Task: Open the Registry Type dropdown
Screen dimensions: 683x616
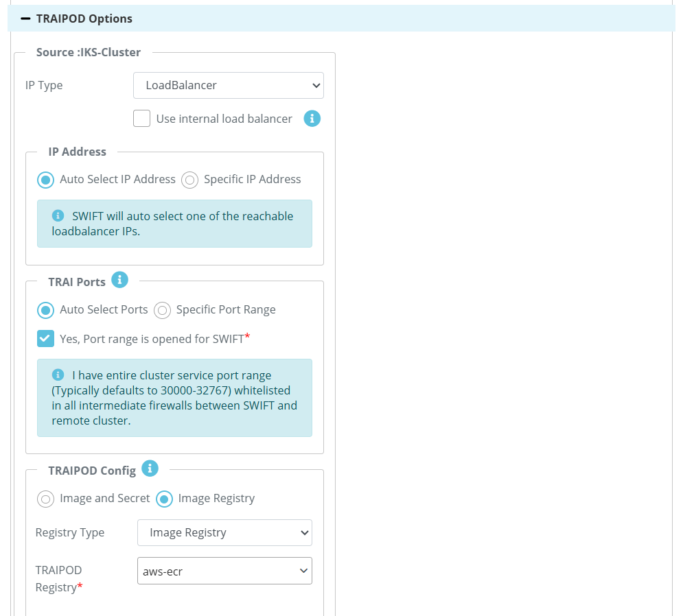Action: [224, 532]
